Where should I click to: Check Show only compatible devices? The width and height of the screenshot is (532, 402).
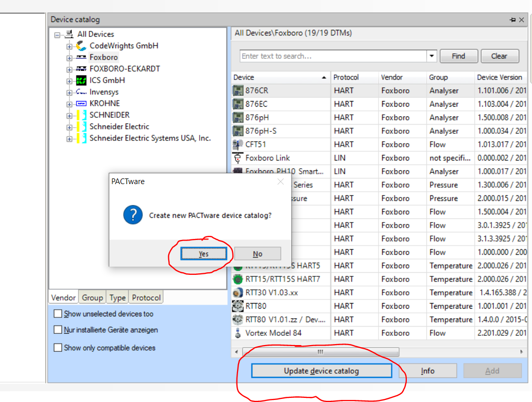pos(58,348)
